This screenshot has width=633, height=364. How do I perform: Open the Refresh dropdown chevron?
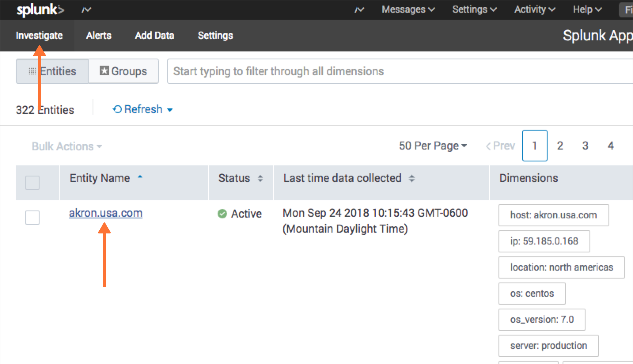170,110
